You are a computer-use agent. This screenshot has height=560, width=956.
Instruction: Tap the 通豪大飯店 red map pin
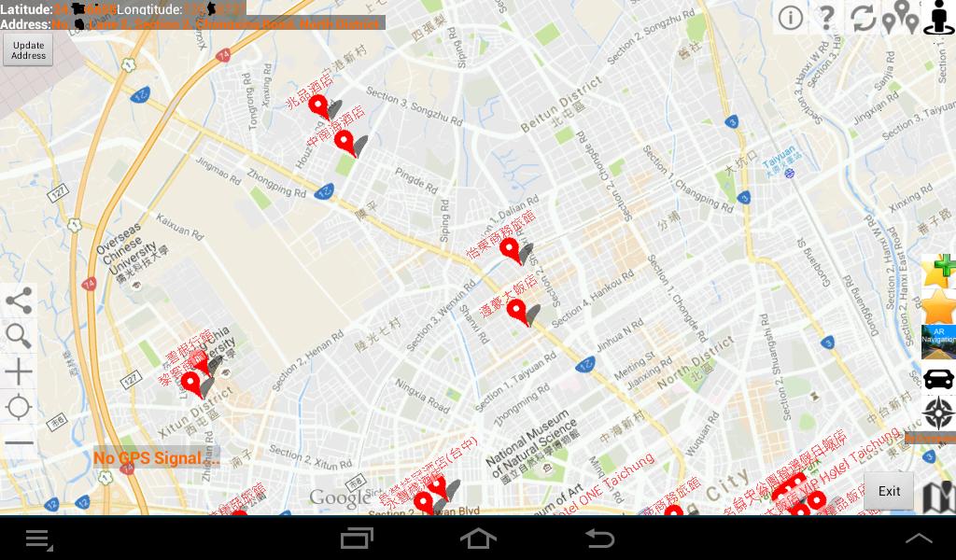point(517,312)
